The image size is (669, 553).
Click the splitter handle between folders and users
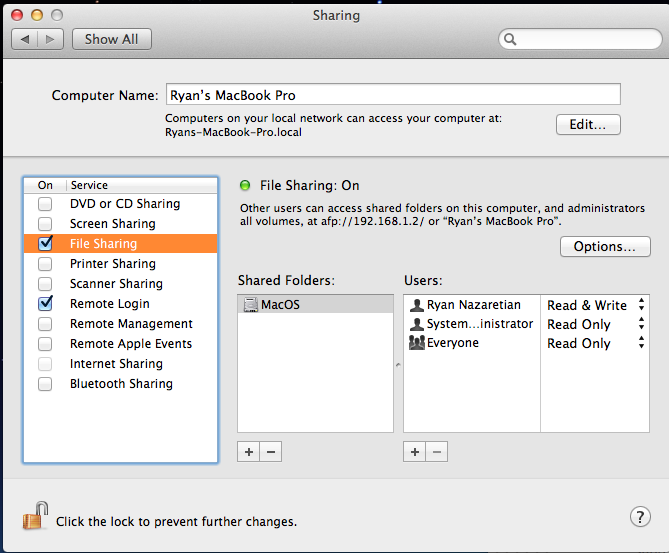(x=398, y=364)
